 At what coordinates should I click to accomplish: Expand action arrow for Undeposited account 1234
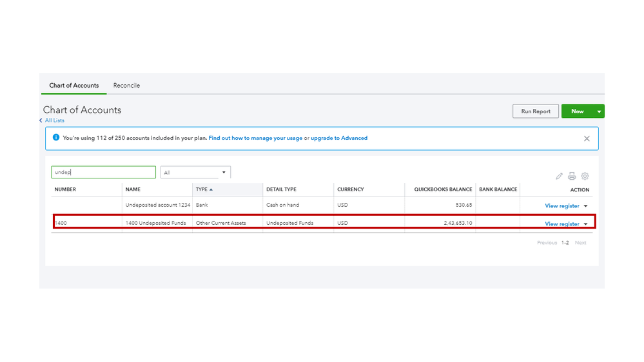(586, 206)
